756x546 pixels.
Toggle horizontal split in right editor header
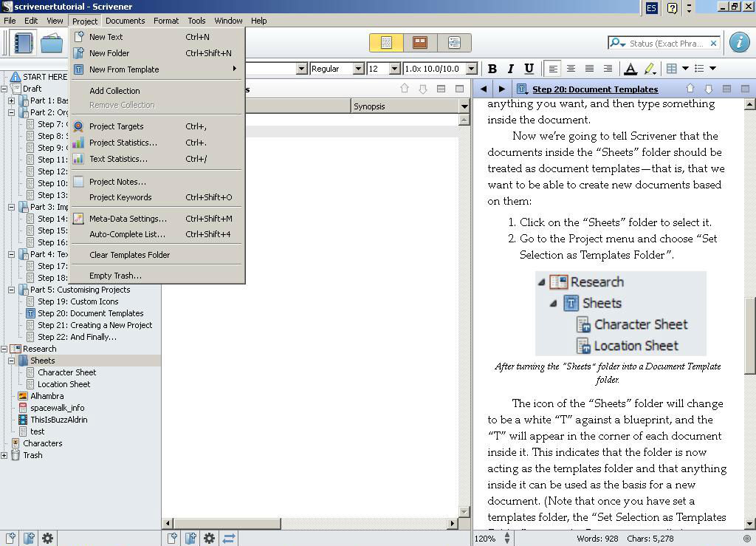[726, 89]
